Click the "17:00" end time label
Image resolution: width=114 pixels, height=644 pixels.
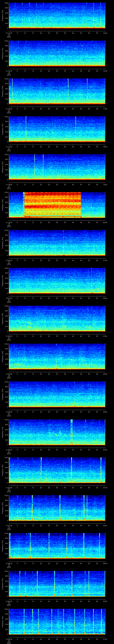pyautogui.click(x=105, y=109)
